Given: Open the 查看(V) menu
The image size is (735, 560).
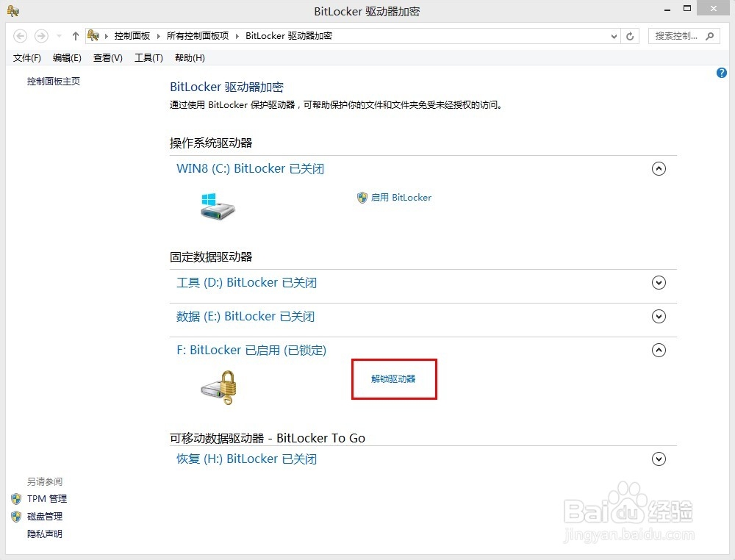Looking at the screenshot, I should 108,58.
